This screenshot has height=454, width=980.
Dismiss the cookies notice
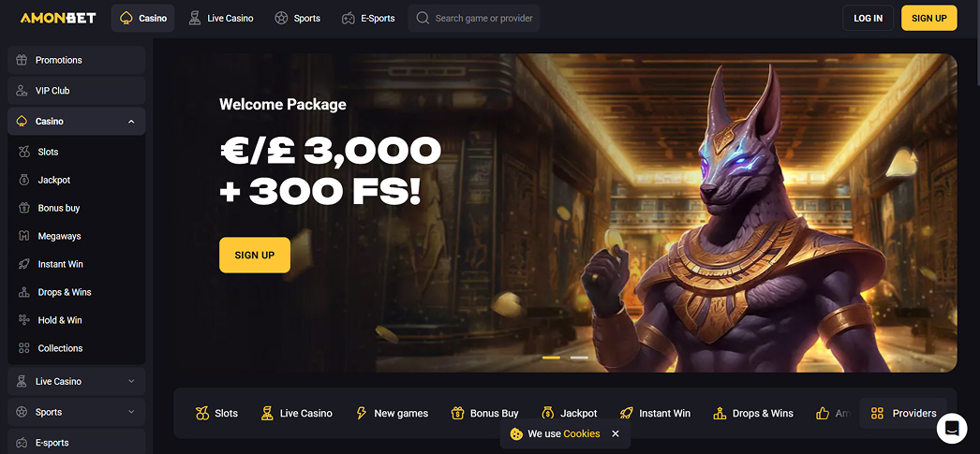pos(615,433)
